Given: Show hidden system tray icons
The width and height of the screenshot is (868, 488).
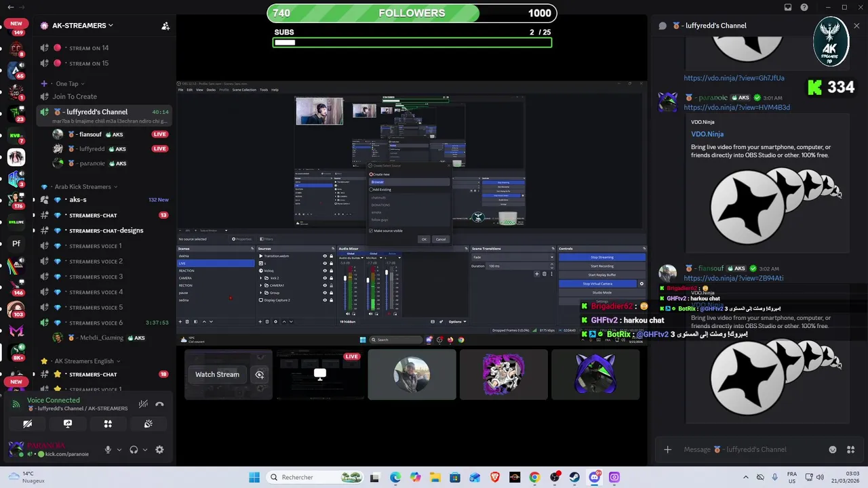Looking at the screenshot, I should [746, 477].
